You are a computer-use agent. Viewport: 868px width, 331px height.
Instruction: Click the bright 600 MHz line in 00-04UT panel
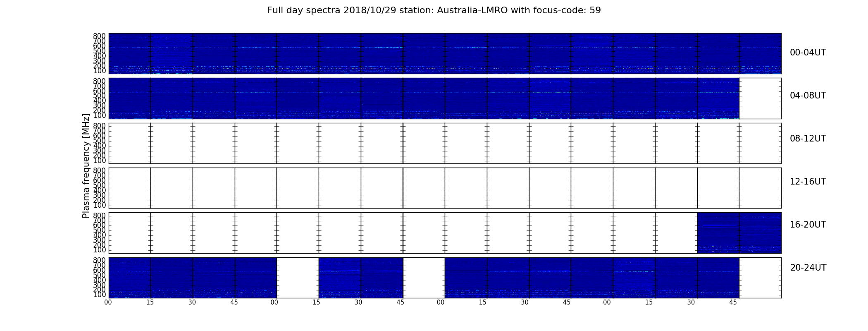(x=445, y=47)
